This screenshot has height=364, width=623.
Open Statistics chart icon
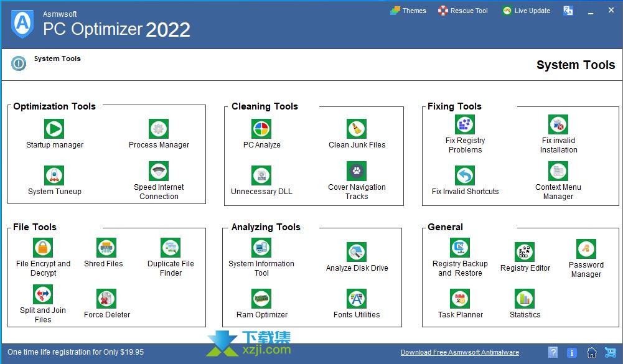click(x=525, y=299)
